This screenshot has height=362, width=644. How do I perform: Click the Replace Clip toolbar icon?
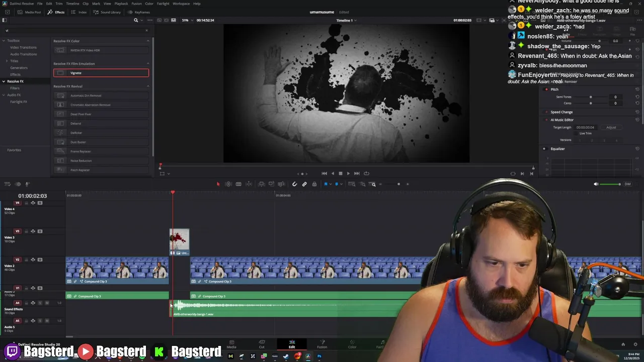[281, 184]
